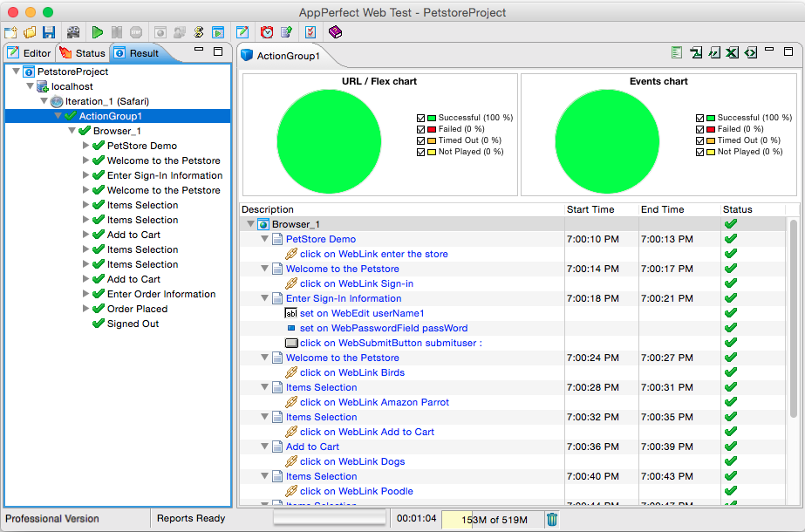Image resolution: width=805 pixels, height=532 pixels.
Task: Click the disabled record snapshot icon
Action: click(160, 32)
